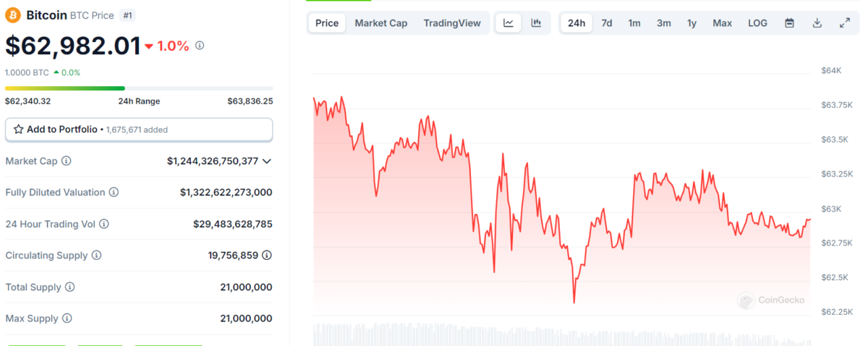Select the 7d time range
Viewport: 868px width, 346px height.
607,23
